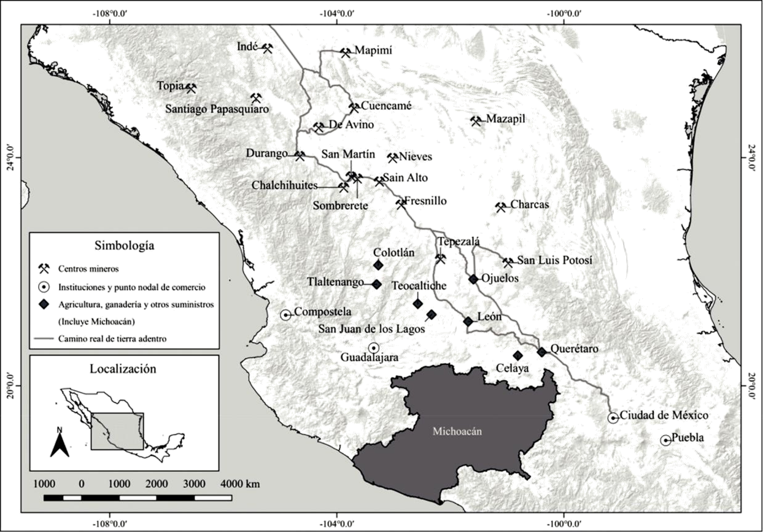The image size is (763, 532).
Task: Click the mining marker at Durango
Action: (x=299, y=156)
